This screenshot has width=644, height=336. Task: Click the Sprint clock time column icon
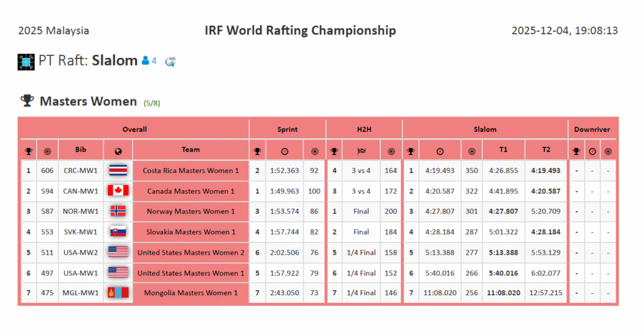coord(284,151)
